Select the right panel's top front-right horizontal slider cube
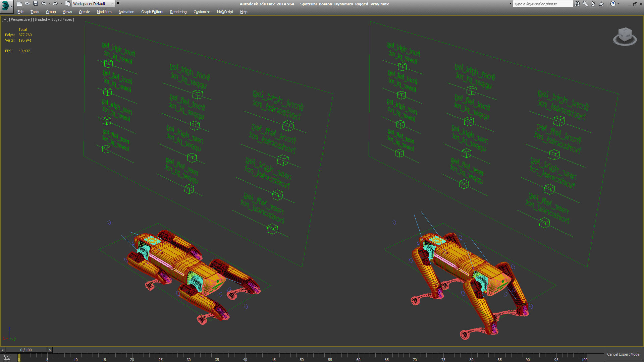The height and width of the screenshot is (362, 644). coord(559,121)
